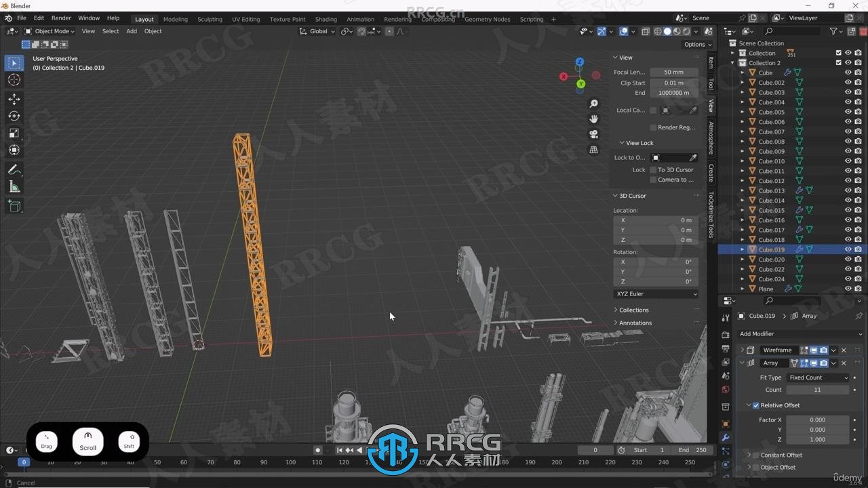Open Global transform orientation dropdown
The width and height of the screenshot is (868, 488).
pos(317,31)
